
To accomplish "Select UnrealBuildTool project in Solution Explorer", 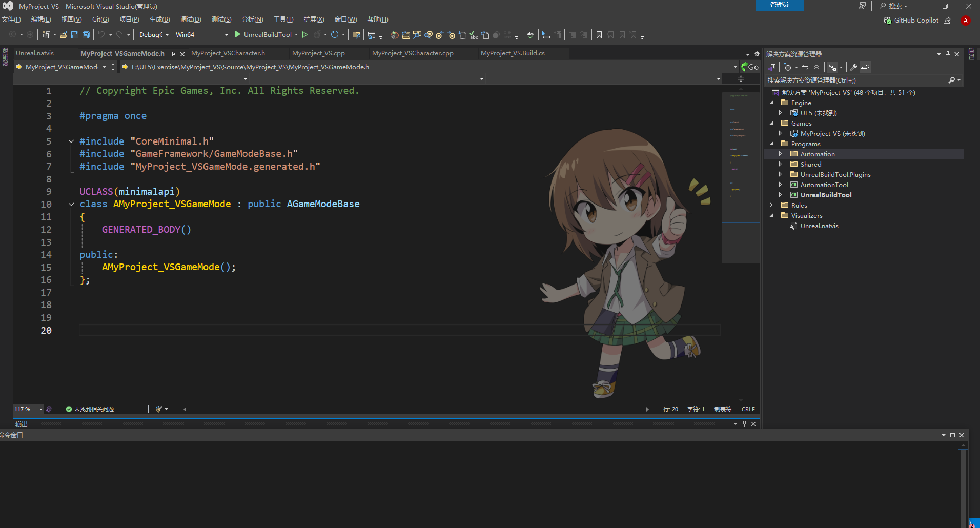I will tap(826, 195).
